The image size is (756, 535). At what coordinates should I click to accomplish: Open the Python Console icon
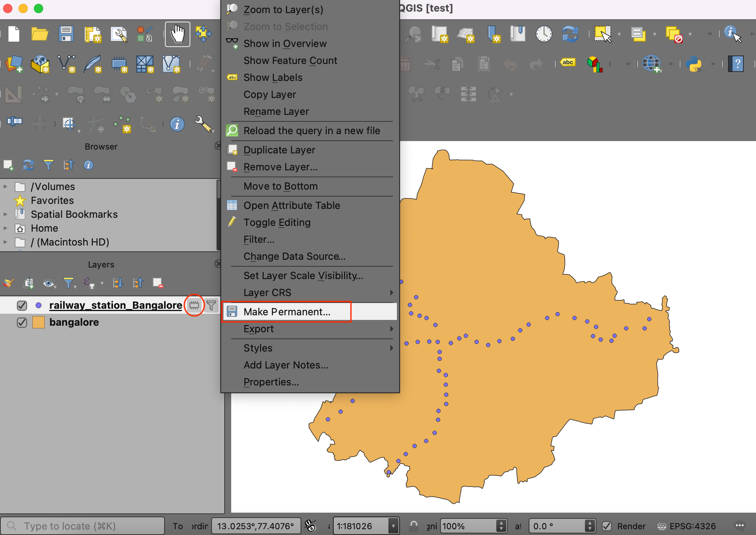(694, 64)
